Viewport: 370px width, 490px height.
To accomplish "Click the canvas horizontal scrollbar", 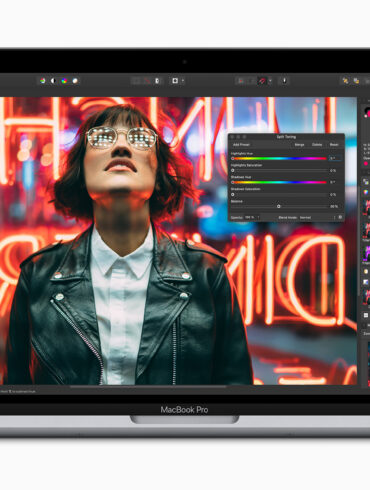I will [148, 387].
